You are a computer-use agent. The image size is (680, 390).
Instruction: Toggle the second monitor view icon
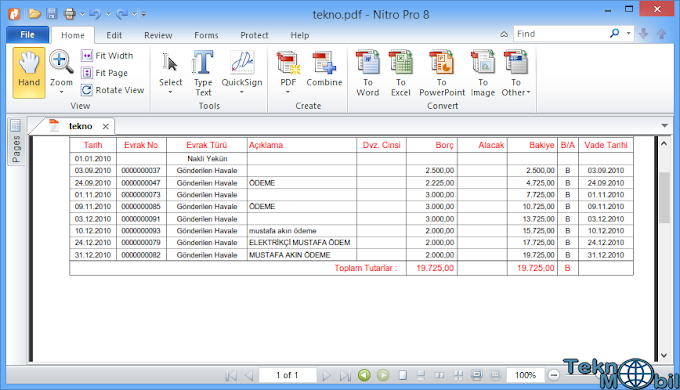pyautogui.click(x=495, y=375)
